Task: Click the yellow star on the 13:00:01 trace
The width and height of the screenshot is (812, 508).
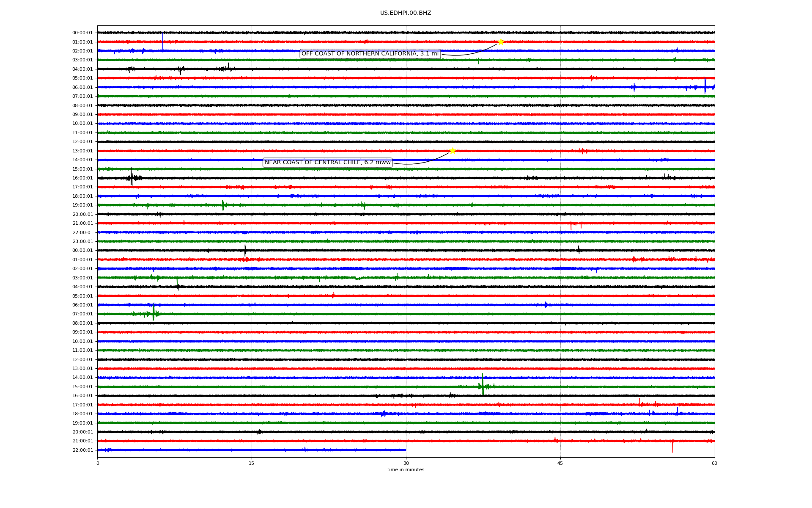Action: 453,151
